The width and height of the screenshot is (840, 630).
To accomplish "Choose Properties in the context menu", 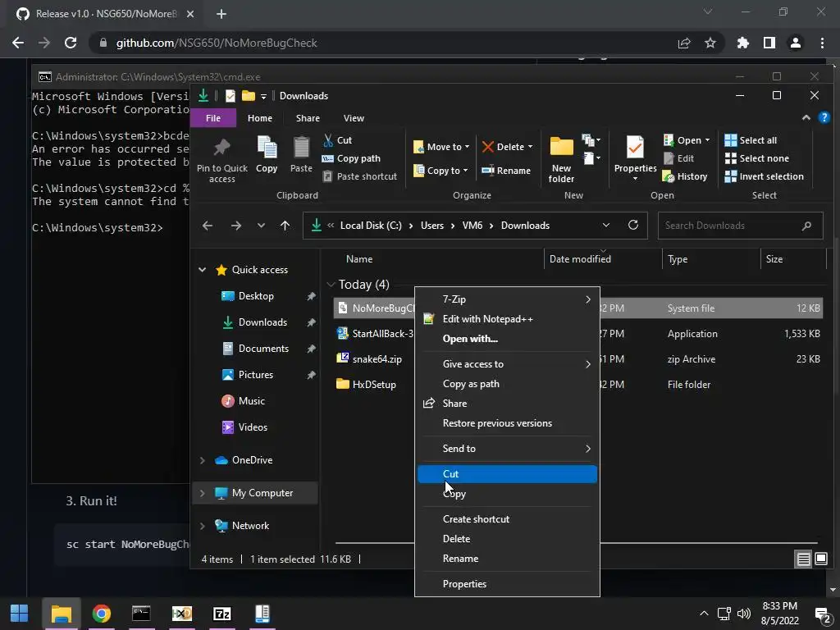I will 507,584.
